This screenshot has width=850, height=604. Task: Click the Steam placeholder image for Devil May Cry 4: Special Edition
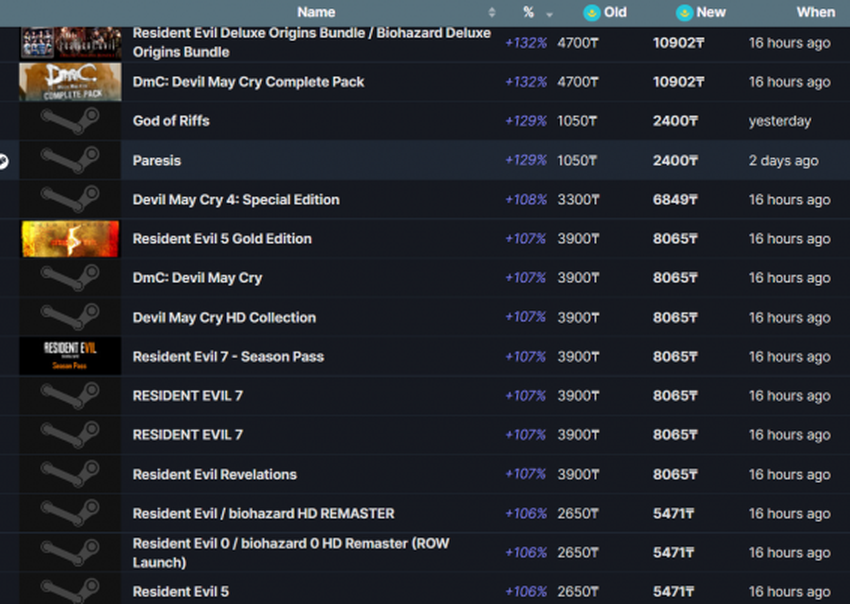tap(70, 199)
